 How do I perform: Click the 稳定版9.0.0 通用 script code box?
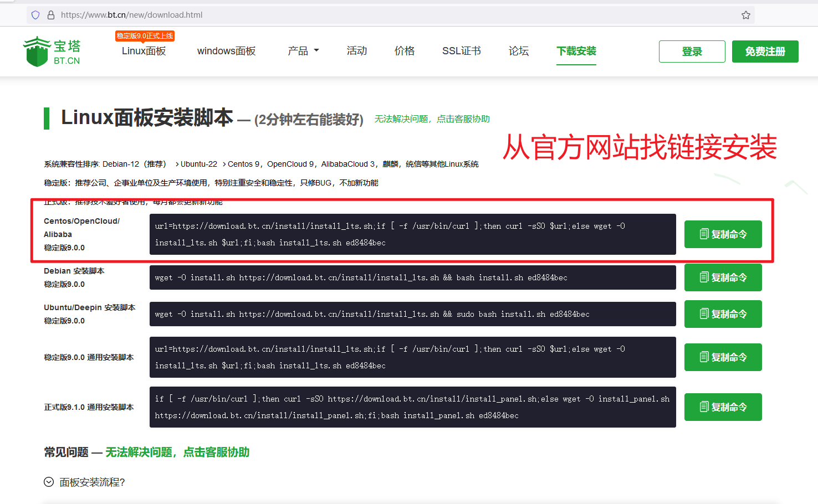413,357
